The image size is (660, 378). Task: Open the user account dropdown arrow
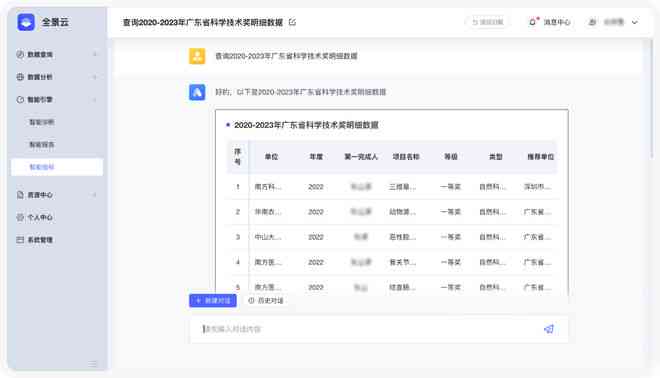point(635,22)
